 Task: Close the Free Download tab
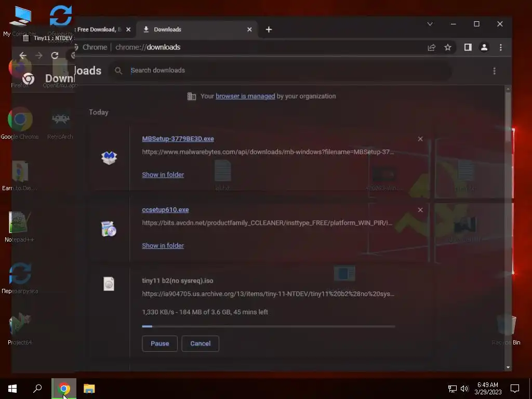128,30
